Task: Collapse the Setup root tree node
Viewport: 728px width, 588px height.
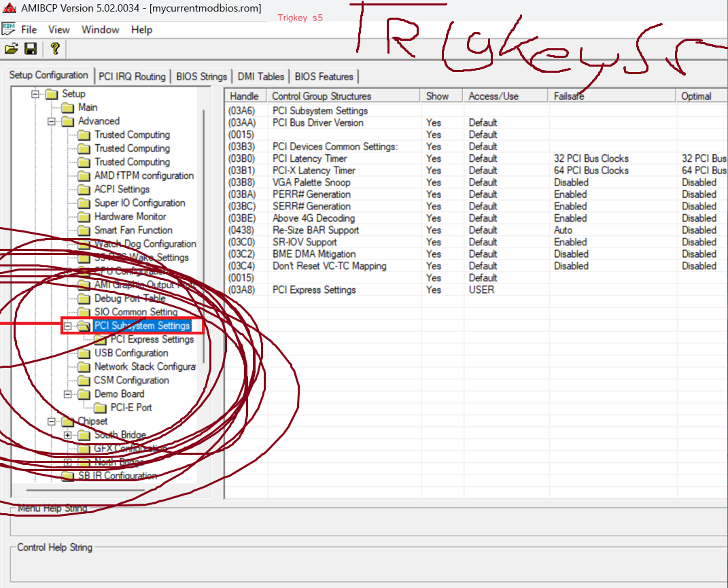Action: [x=35, y=94]
